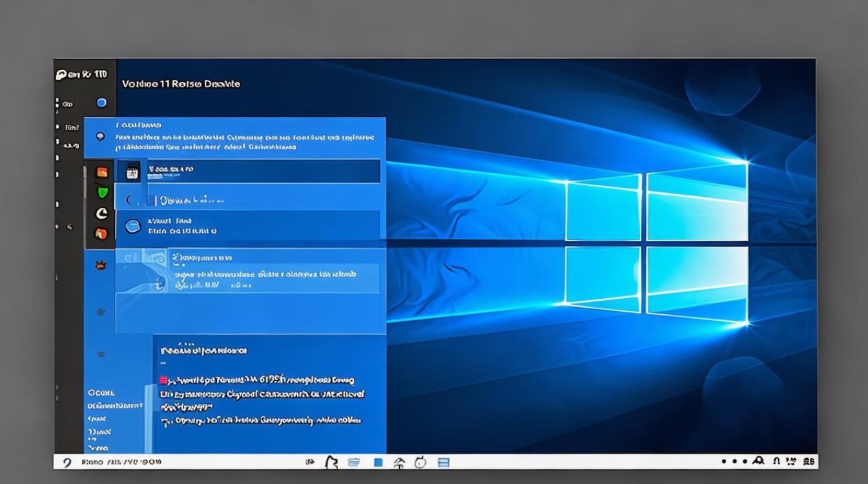Image resolution: width=868 pixels, height=484 pixels.
Task: Click the three dots in the system tray
Action: pyautogui.click(x=734, y=462)
